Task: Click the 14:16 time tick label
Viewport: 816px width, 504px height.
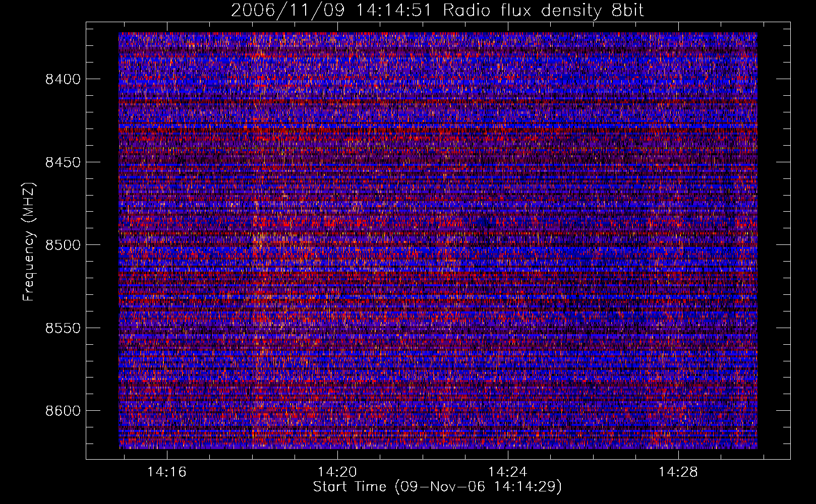Action: pyautogui.click(x=167, y=472)
